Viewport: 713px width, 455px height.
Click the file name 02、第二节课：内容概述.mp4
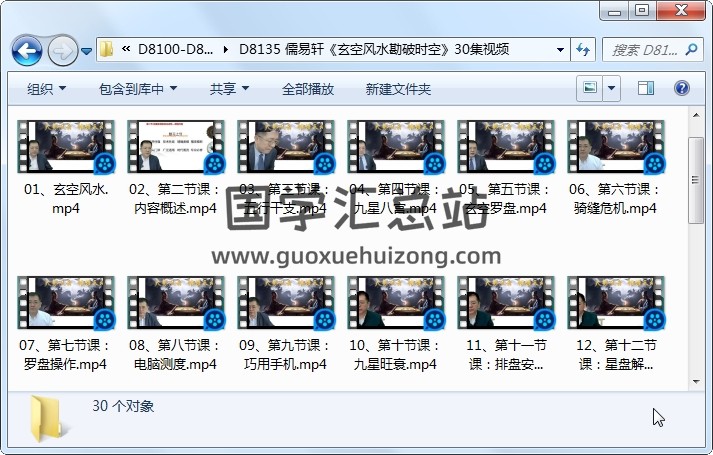[x=176, y=199]
